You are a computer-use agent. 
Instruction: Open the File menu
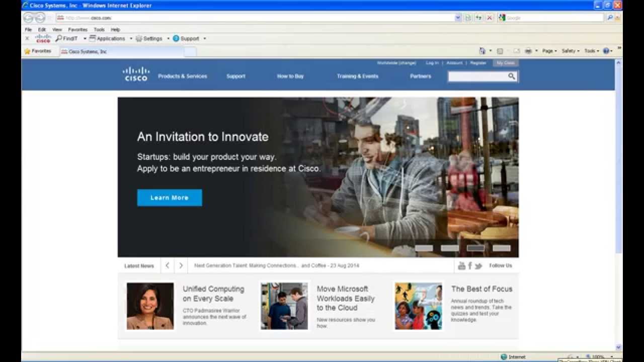click(28, 30)
